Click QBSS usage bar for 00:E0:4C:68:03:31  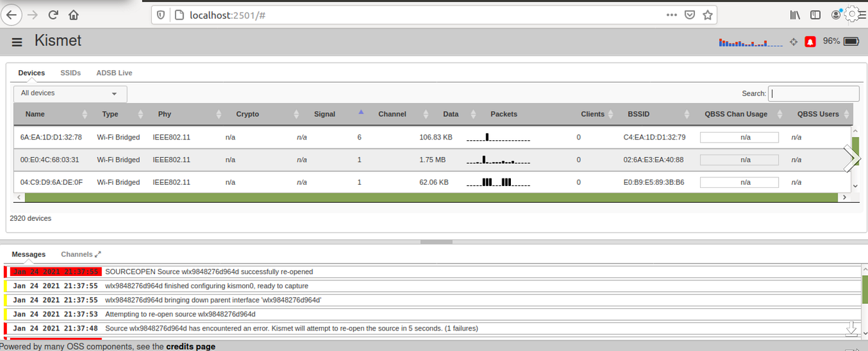(739, 160)
